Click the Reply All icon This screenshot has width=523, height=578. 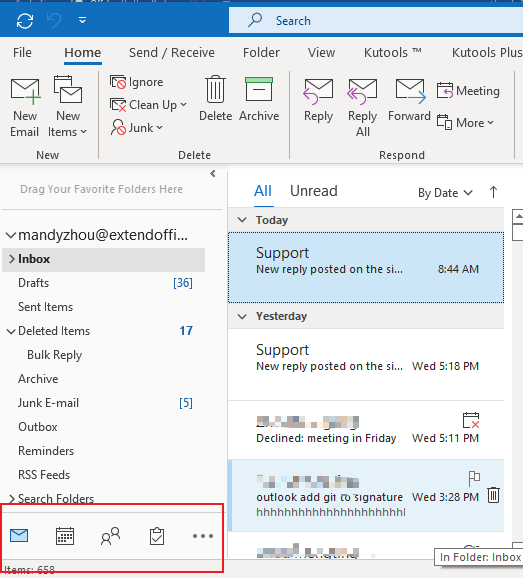(362, 107)
